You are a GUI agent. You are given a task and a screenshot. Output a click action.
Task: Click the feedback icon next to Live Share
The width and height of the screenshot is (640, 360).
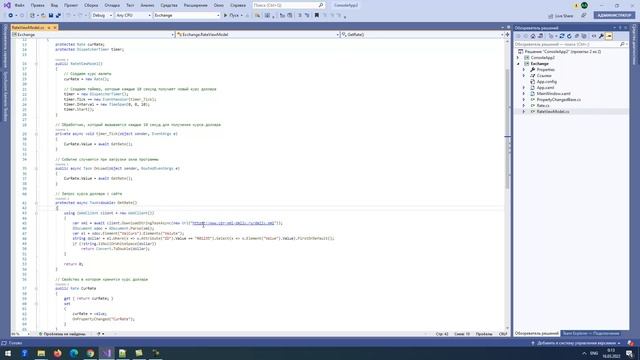click(584, 16)
